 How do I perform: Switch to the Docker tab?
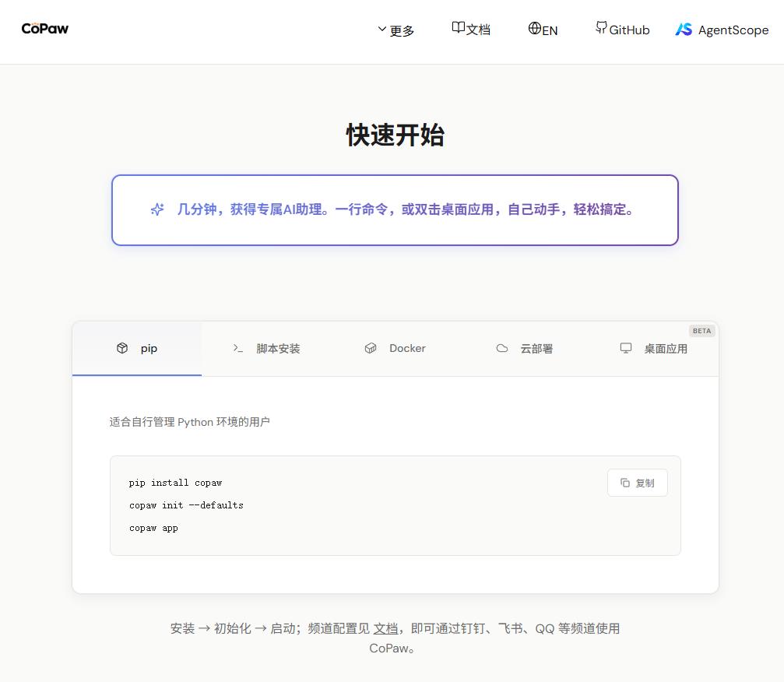coord(394,348)
